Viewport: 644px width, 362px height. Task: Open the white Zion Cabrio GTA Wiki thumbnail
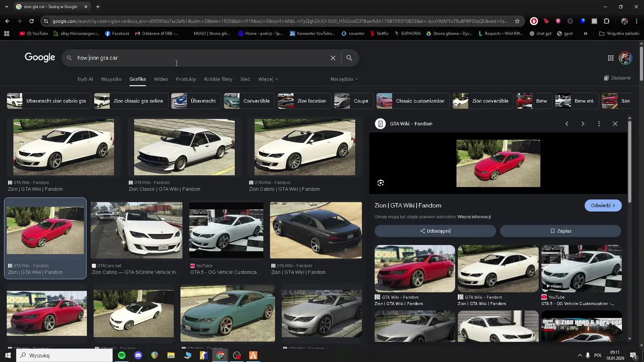click(304, 147)
